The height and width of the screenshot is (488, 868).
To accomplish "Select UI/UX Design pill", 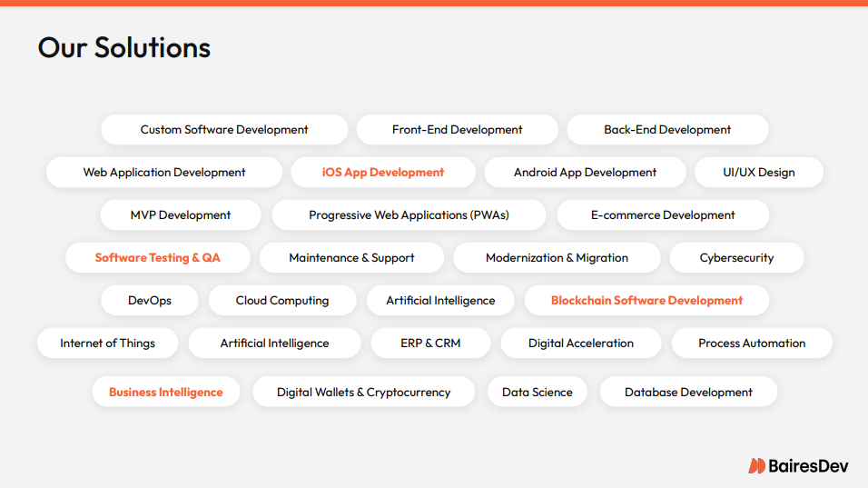I will click(x=759, y=173).
